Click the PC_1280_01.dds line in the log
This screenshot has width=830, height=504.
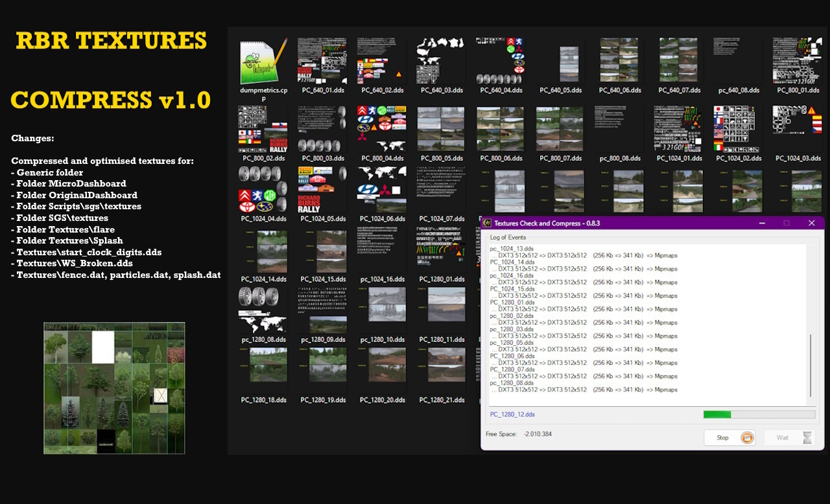tap(512, 303)
